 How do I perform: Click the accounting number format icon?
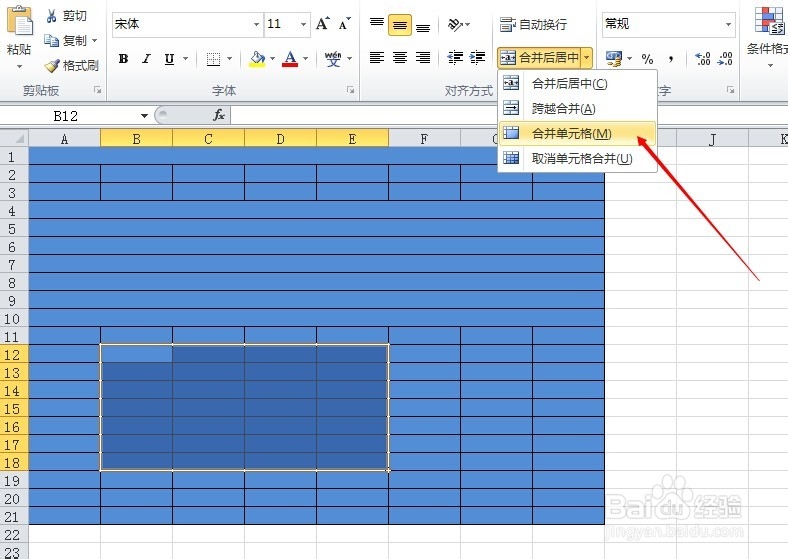[x=614, y=59]
